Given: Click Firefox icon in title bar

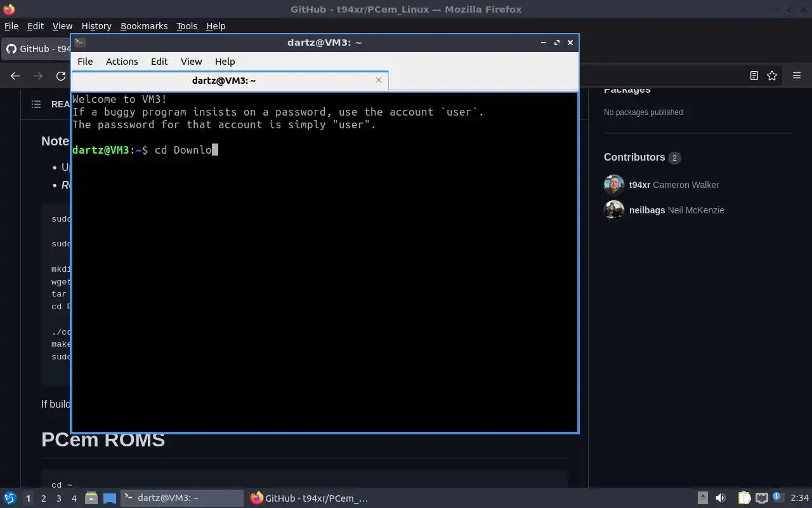Looking at the screenshot, I should point(8,9).
